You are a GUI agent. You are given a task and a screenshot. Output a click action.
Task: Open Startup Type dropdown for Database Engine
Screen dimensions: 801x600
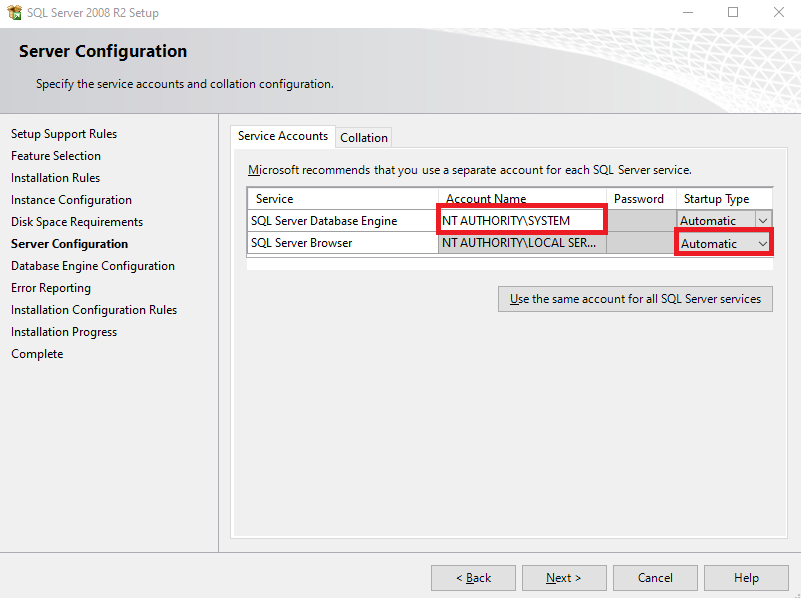(x=763, y=221)
